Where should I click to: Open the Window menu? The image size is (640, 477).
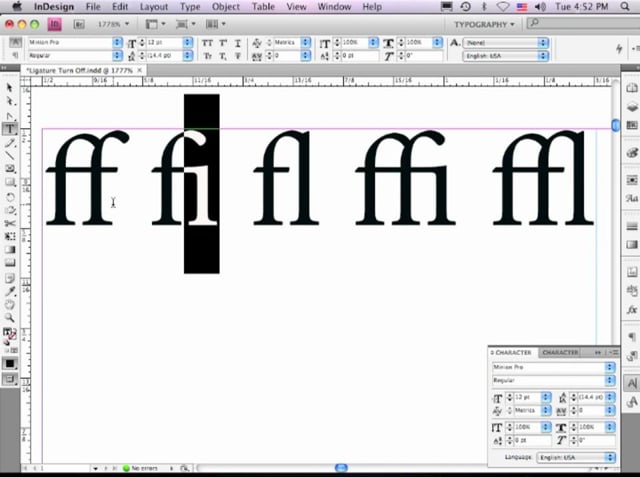click(x=334, y=7)
